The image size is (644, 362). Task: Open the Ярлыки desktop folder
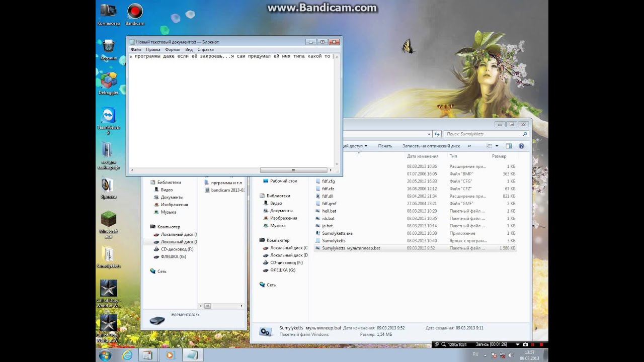click(108, 188)
